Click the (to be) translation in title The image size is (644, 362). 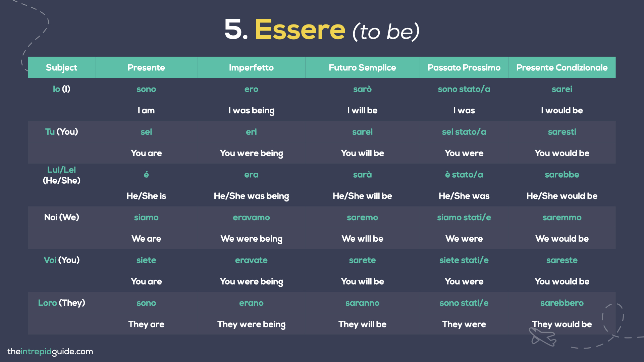tap(386, 32)
